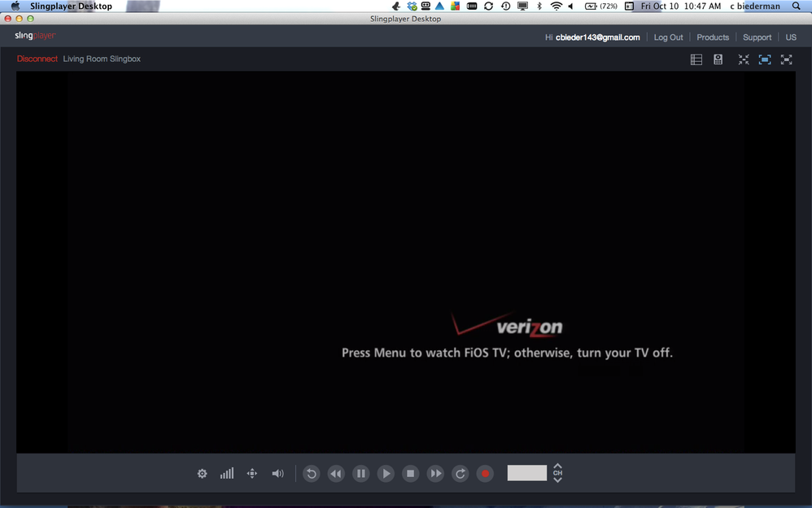
Task: Open the battery status (72%) menu
Action: point(600,7)
